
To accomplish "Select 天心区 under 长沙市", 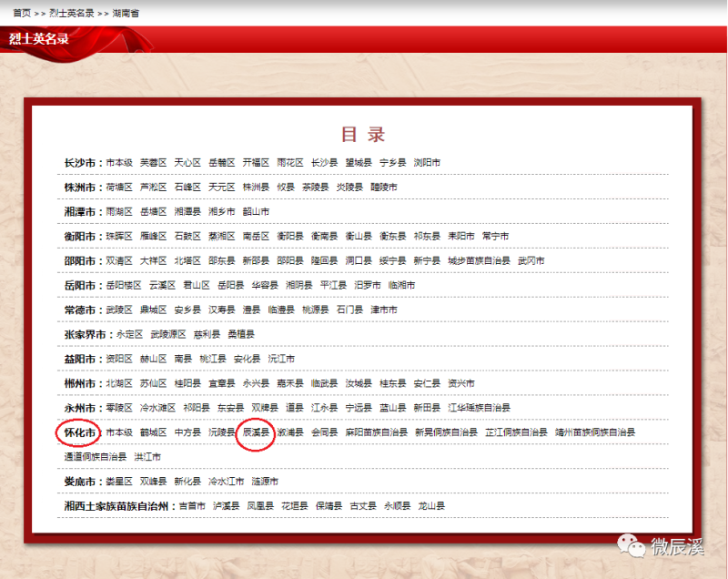I will click(x=187, y=163).
